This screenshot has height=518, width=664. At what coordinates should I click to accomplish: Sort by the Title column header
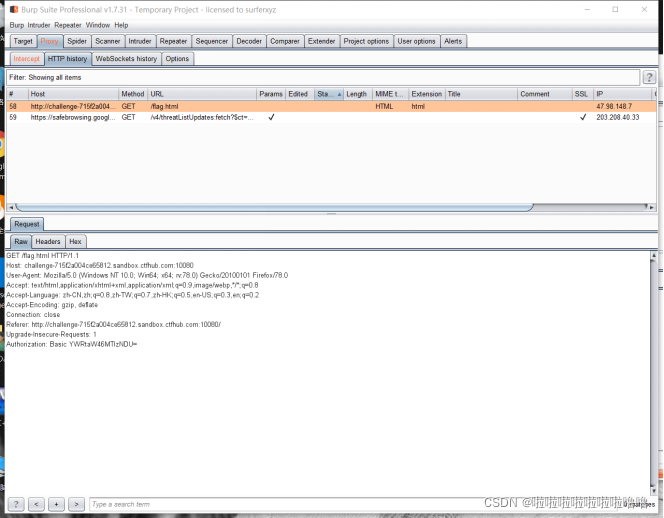(x=481, y=94)
